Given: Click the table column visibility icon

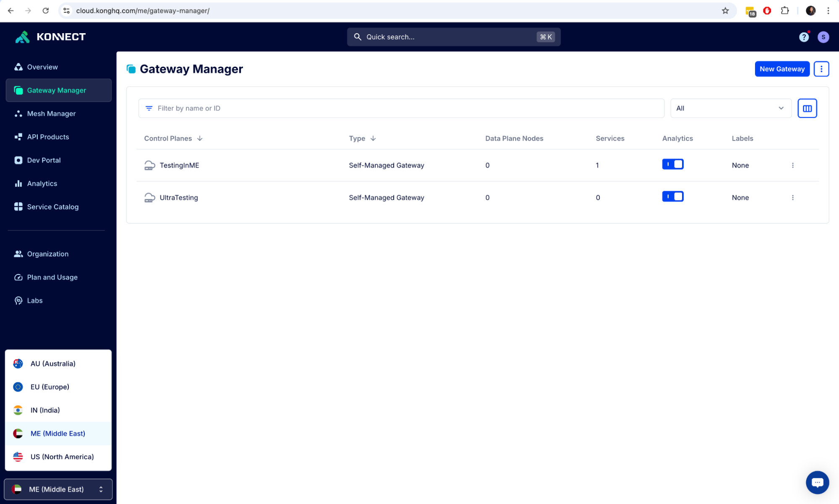Looking at the screenshot, I should 807,108.
